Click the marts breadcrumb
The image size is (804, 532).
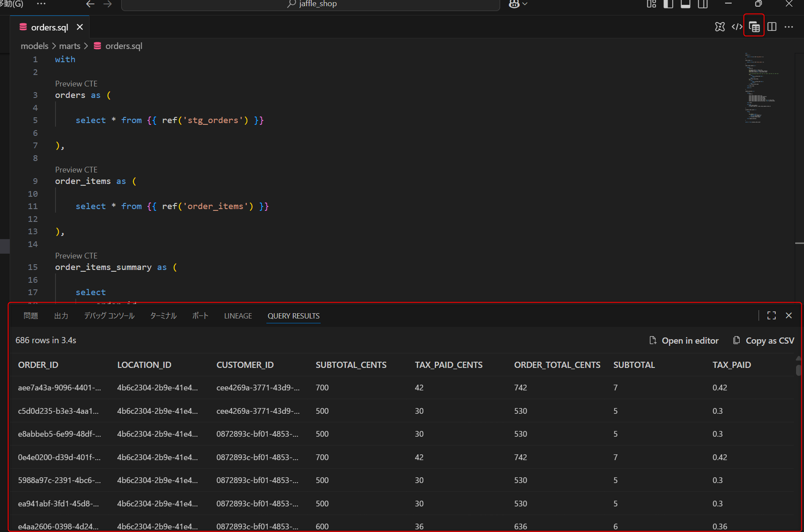(70, 46)
